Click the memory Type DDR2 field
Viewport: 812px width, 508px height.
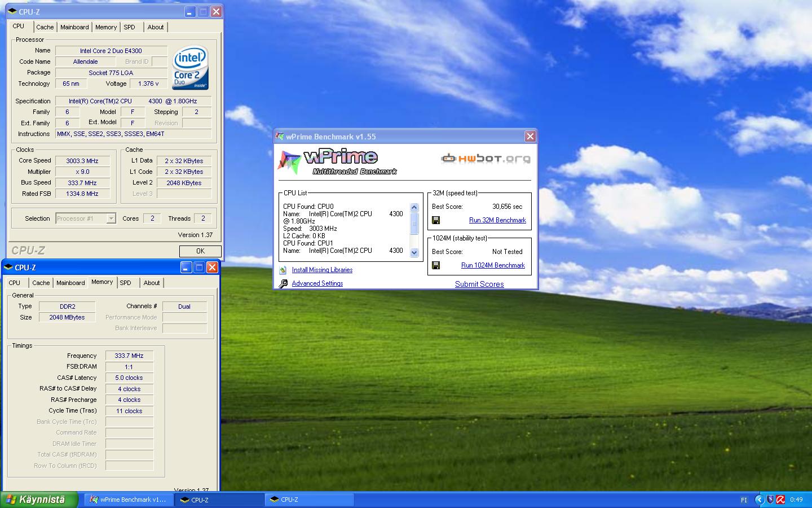[x=68, y=306]
